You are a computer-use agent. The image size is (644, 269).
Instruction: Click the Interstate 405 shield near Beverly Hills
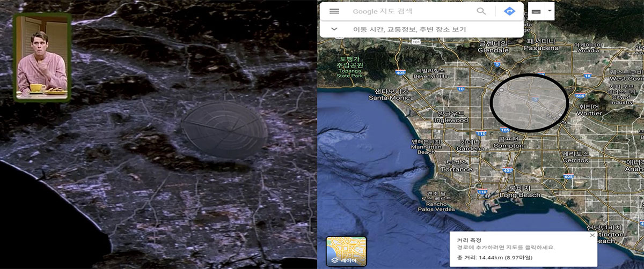point(401,71)
